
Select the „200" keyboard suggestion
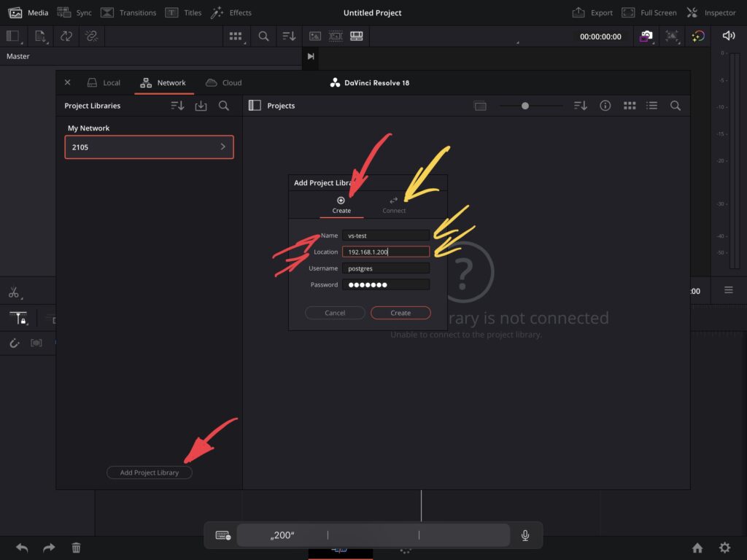click(x=282, y=535)
